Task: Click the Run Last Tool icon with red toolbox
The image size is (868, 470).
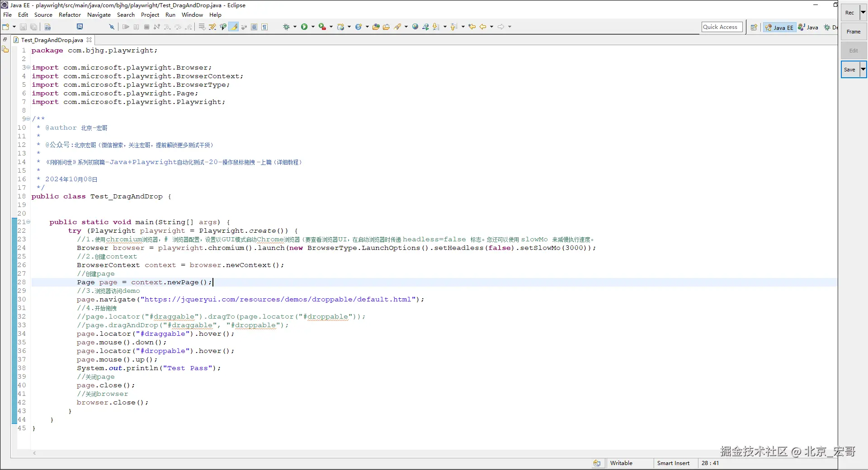Action: point(322,27)
